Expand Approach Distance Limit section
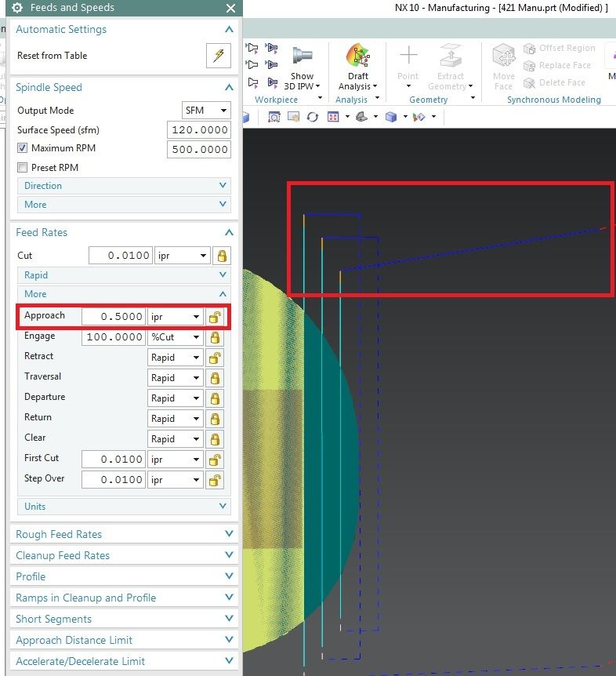Viewport: 616px width, 676px height. click(x=124, y=640)
